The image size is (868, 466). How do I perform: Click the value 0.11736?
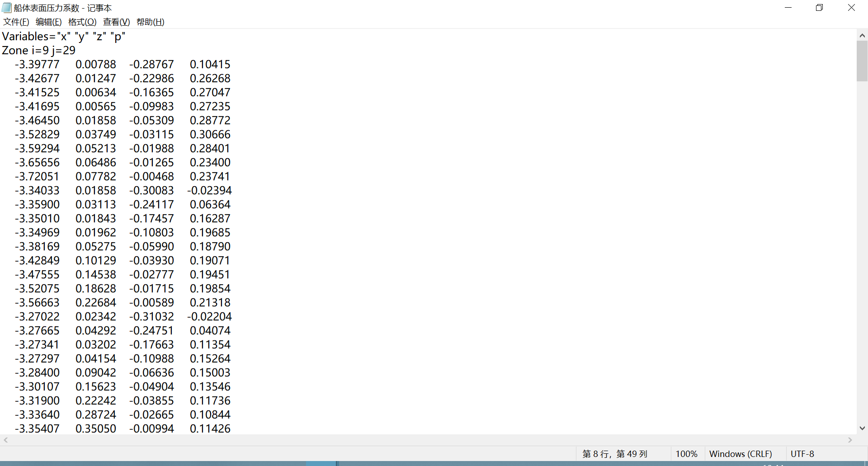tap(210, 401)
